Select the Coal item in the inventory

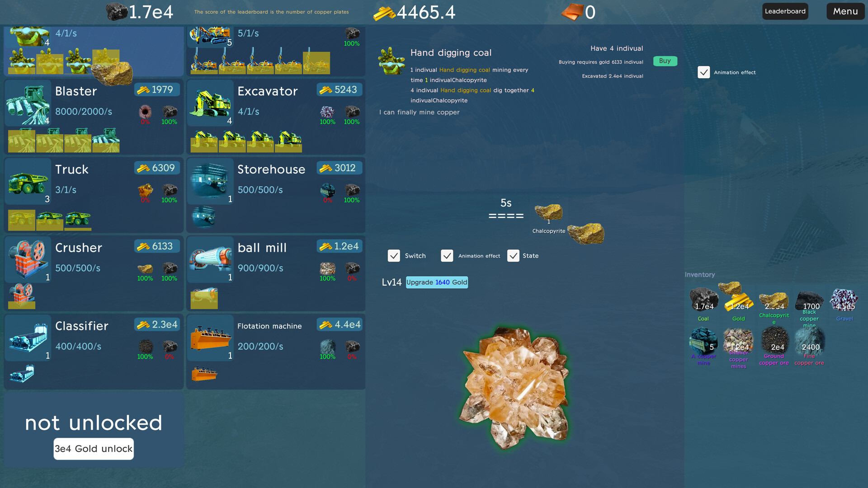point(703,300)
